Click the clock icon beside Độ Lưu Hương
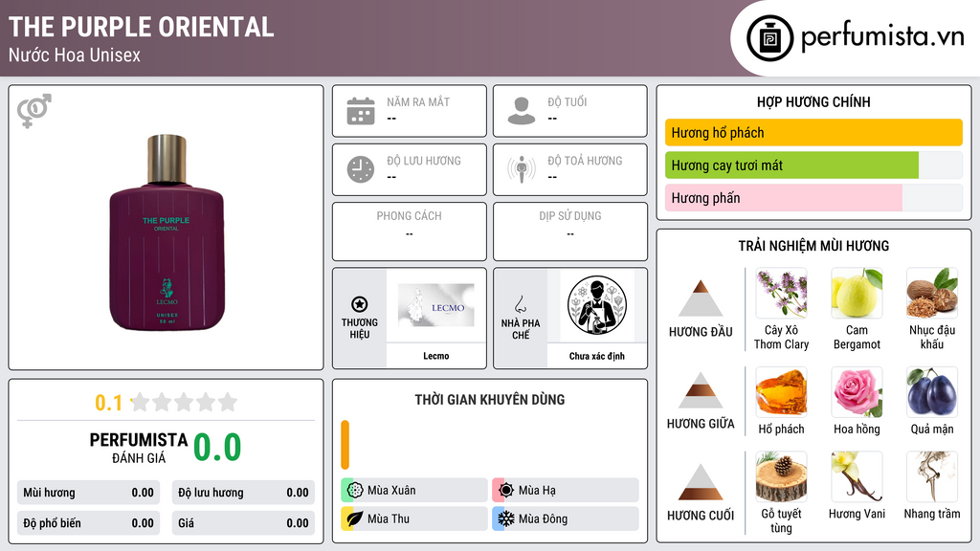This screenshot has width=980, height=551. [x=361, y=169]
